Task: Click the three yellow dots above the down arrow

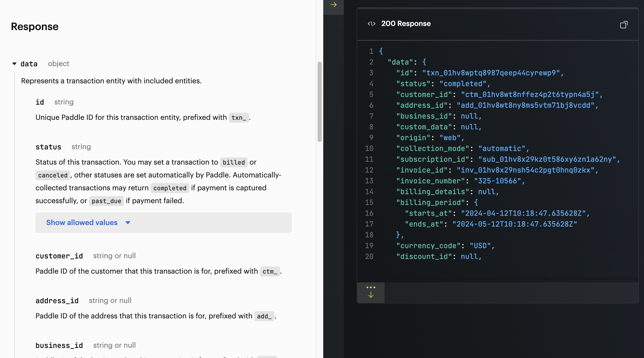Action: point(371,287)
